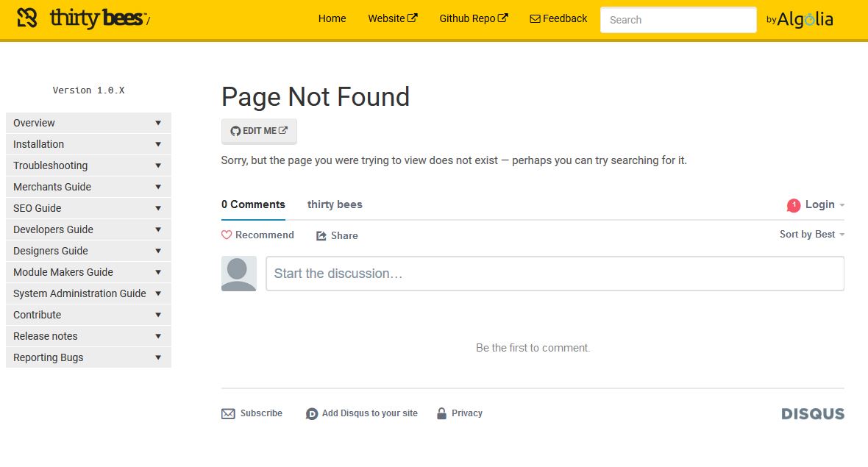Click the Subscribe envelope icon
The image size is (868, 467).
point(228,413)
